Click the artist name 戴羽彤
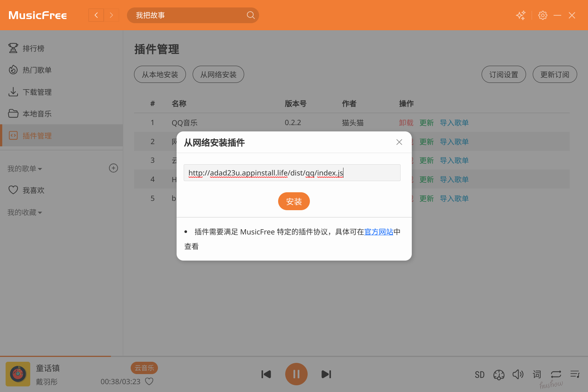The width and height of the screenshot is (588, 392). pyautogui.click(x=47, y=382)
